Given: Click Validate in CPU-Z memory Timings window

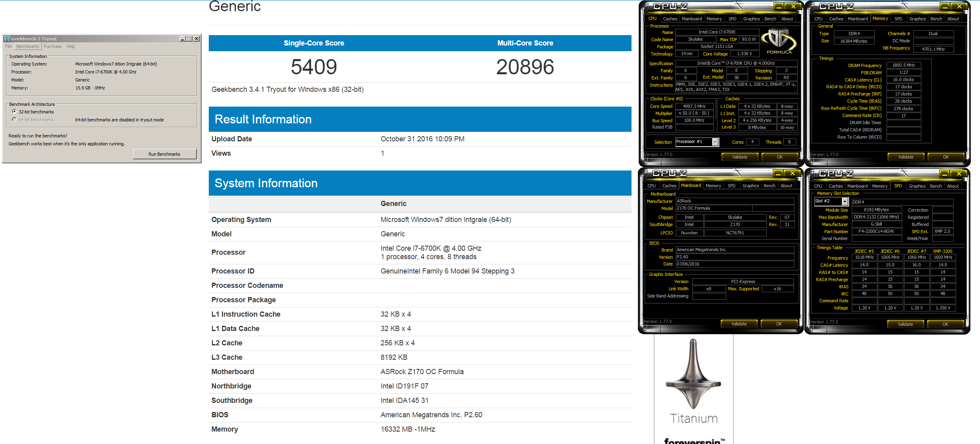Looking at the screenshot, I should click(906, 157).
